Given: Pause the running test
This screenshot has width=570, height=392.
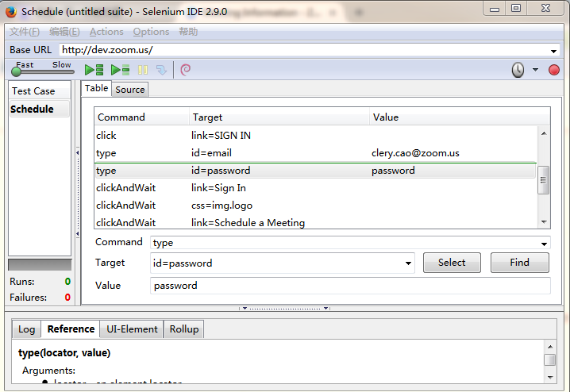Looking at the screenshot, I should (x=143, y=69).
